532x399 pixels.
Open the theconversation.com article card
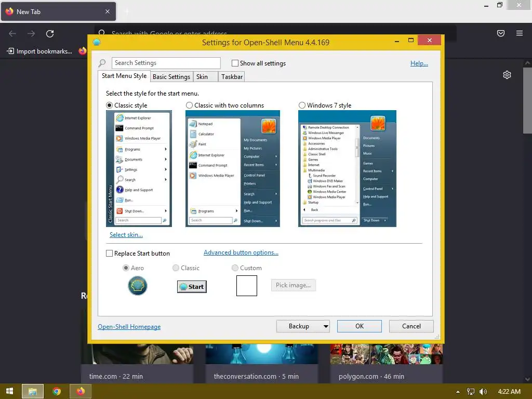point(262,363)
